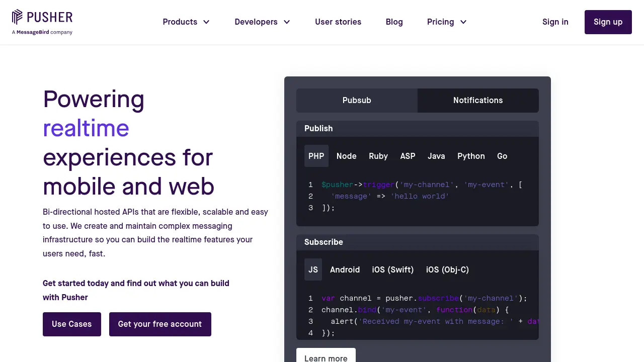Image resolution: width=644 pixels, height=362 pixels.
Task: View the Android subscribe snippet
Action: coord(345,269)
